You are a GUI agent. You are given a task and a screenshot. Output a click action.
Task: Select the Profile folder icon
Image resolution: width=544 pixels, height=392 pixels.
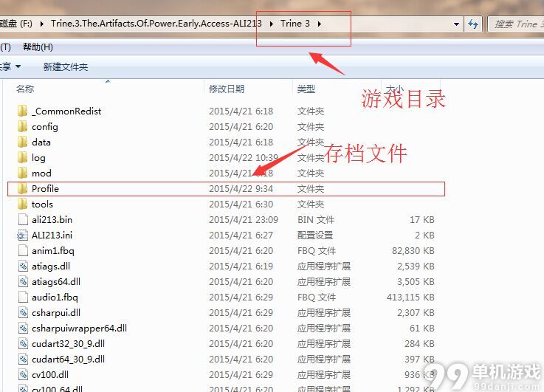pyautogui.click(x=23, y=189)
